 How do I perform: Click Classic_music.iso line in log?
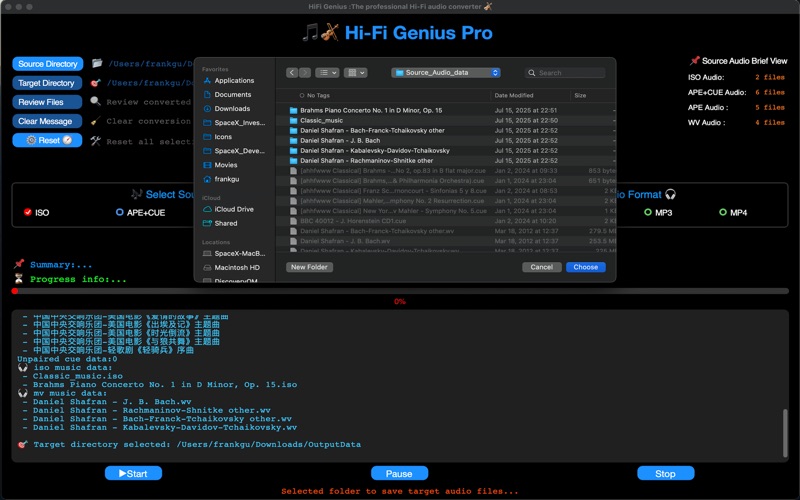click(78, 376)
